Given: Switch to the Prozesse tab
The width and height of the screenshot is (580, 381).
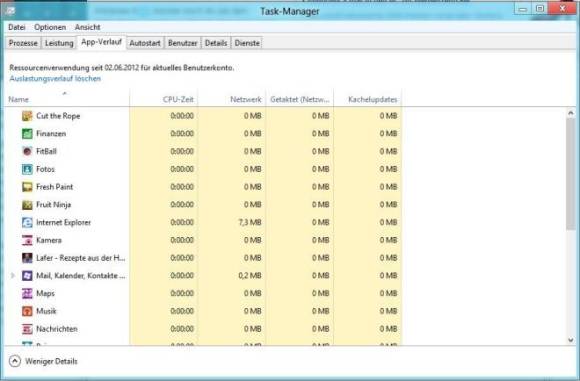Looking at the screenshot, I should (23, 43).
